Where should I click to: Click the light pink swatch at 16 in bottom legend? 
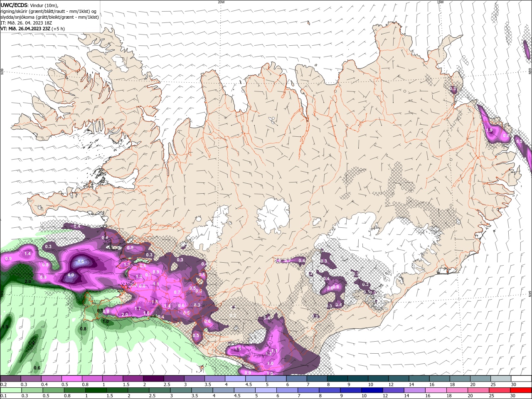coord(436,390)
